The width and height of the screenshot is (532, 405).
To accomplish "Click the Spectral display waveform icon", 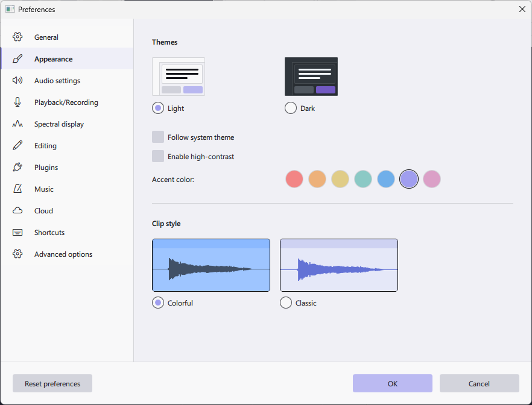I will pyautogui.click(x=17, y=124).
